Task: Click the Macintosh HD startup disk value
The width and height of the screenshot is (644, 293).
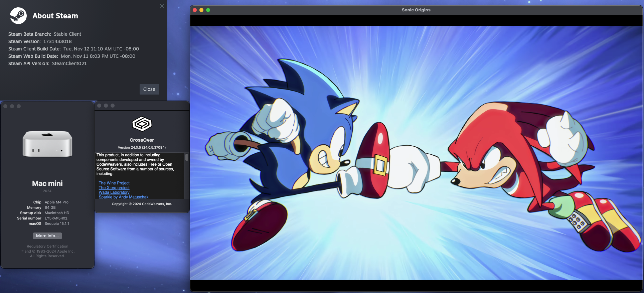Action: tap(57, 213)
